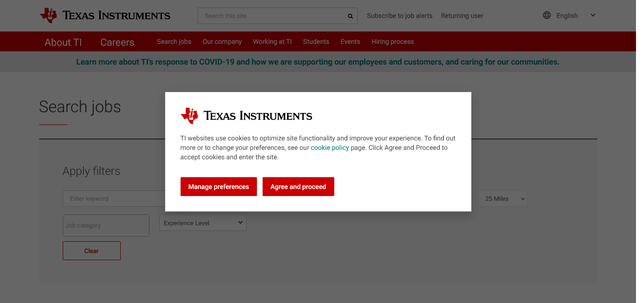The height and width of the screenshot is (303, 644).
Task: Click the Subscribe to job alerts link
Action: pos(399,16)
